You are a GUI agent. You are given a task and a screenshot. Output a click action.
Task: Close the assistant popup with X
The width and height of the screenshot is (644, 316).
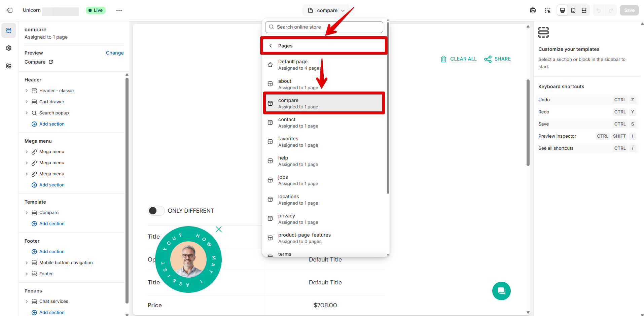click(x=218, y=229)
